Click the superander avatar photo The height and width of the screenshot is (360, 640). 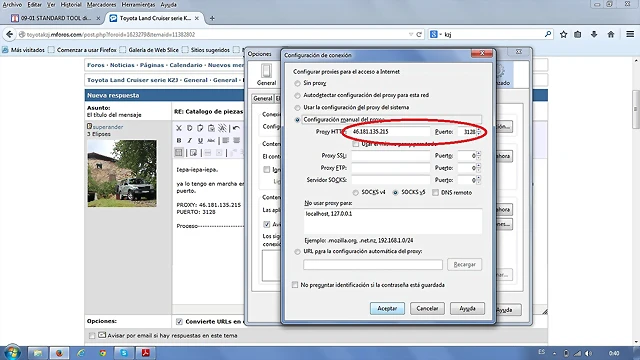(122, 173)
